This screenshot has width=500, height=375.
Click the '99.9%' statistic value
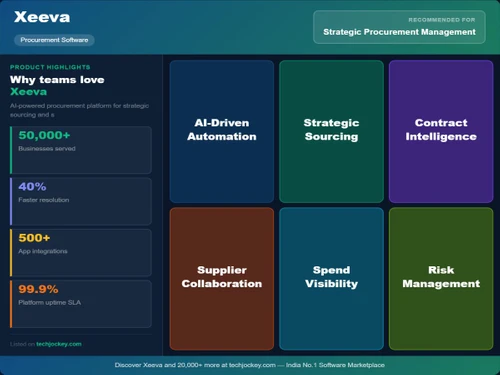(38, 289)
